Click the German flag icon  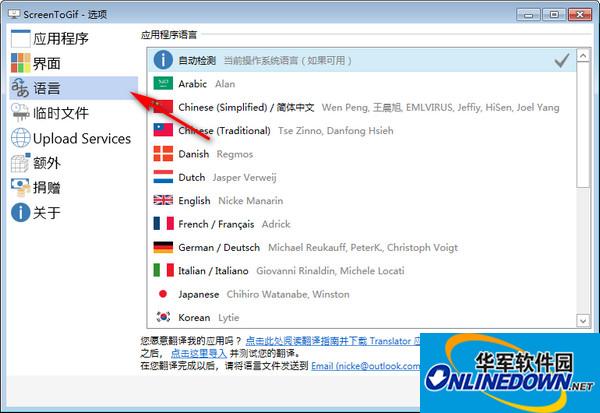163,247
